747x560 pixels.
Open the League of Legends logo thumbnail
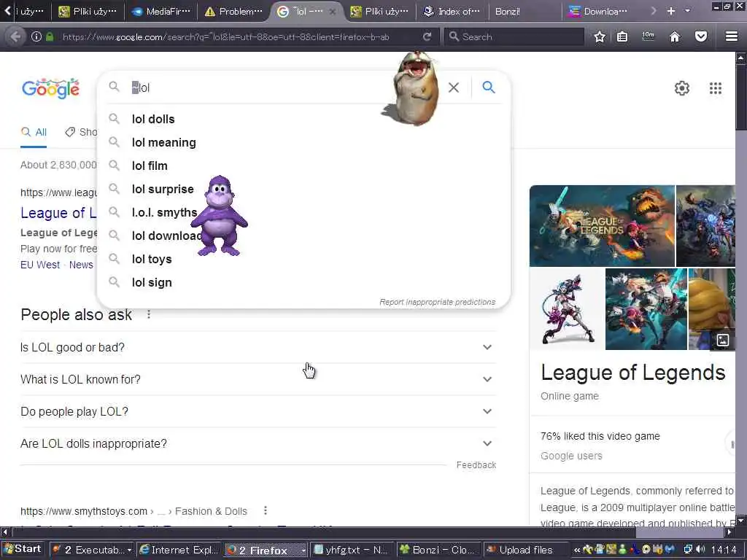coord(602,226)
